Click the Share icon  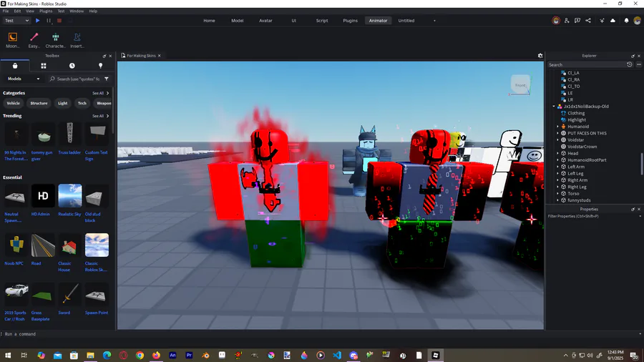click(x=588, y=21)
